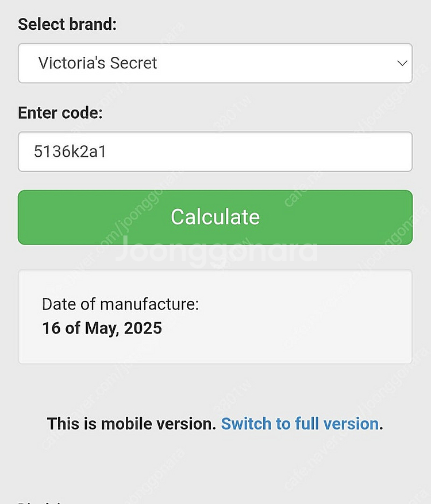Viewport: 431px width, 504px height.
Task: Tap the word Calculate on green button
Action: pyautogui.click(x=215, y=217)
